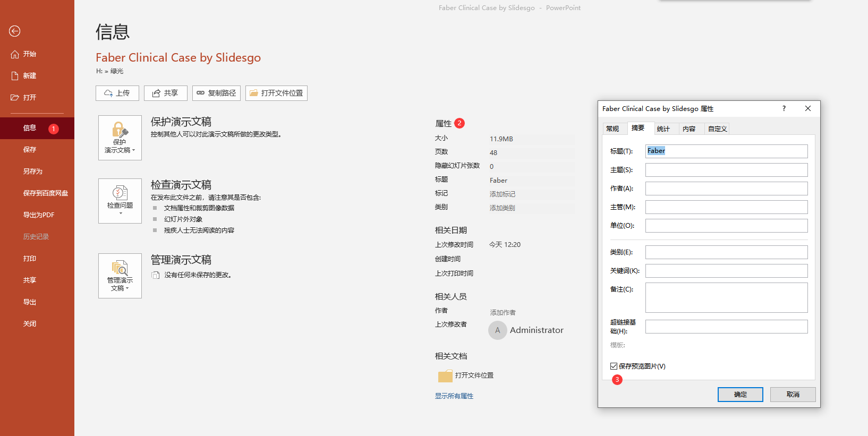
Task: Toggle the 保存预览图片(V) checkbox
Action: (x=614, y=366)
